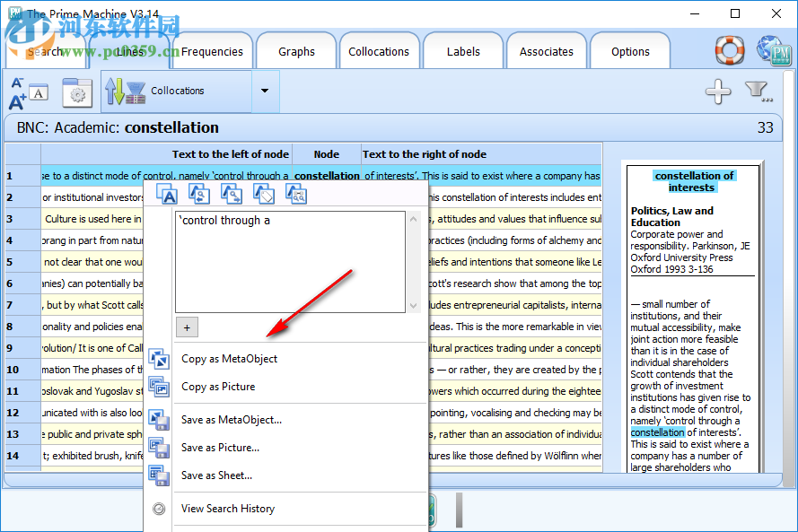This screenshot has height=532, width=798.
Task: Click the double-magnifier compare search popup icon
Action: [x=296, y=194]
